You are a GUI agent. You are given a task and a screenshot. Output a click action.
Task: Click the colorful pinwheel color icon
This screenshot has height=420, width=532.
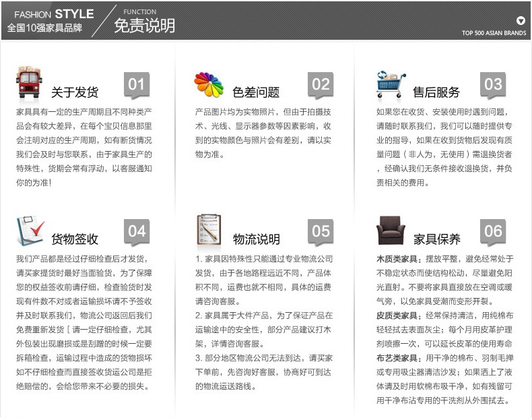[209, 84]
